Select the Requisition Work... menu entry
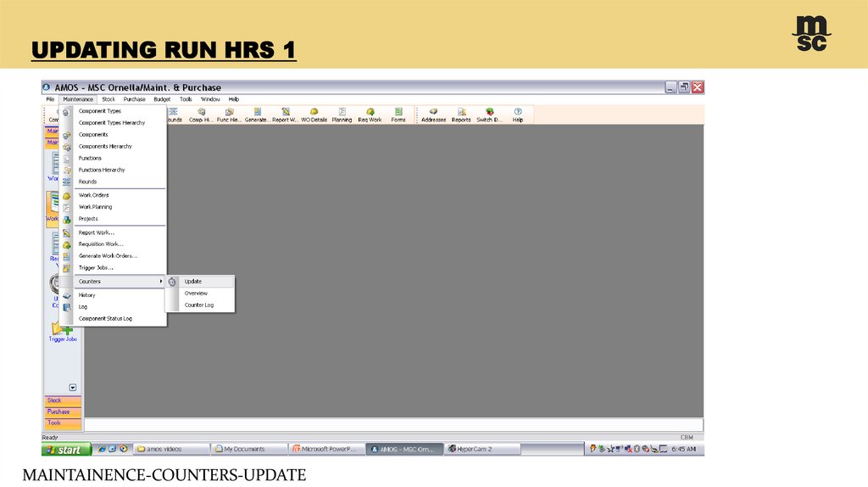 [113, 243]
